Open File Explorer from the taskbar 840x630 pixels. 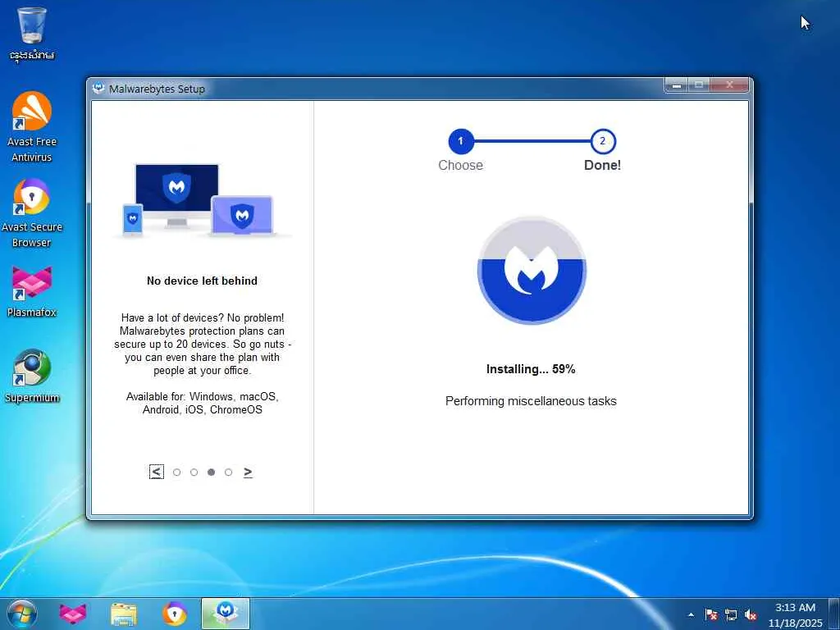tap(123, 614)
